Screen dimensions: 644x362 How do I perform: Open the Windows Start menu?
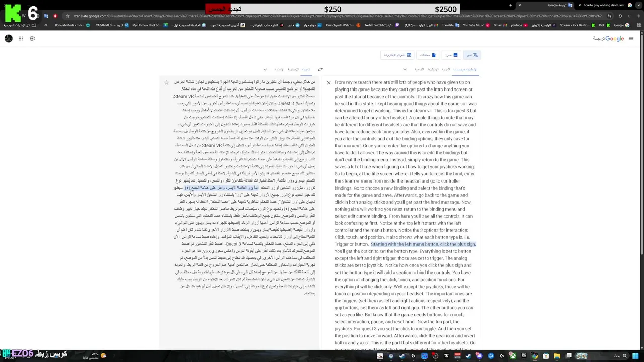[635, 356]
